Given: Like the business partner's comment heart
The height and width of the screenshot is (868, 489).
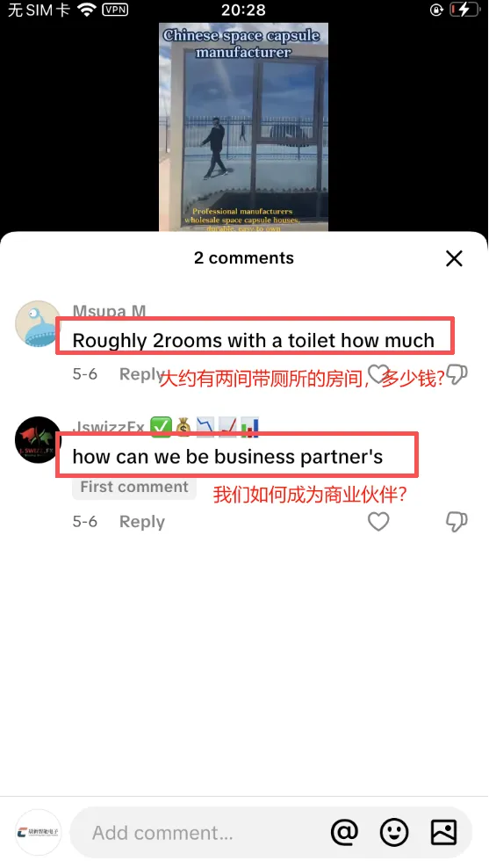Looking at the screenshot, I should [x=378, y=522].
